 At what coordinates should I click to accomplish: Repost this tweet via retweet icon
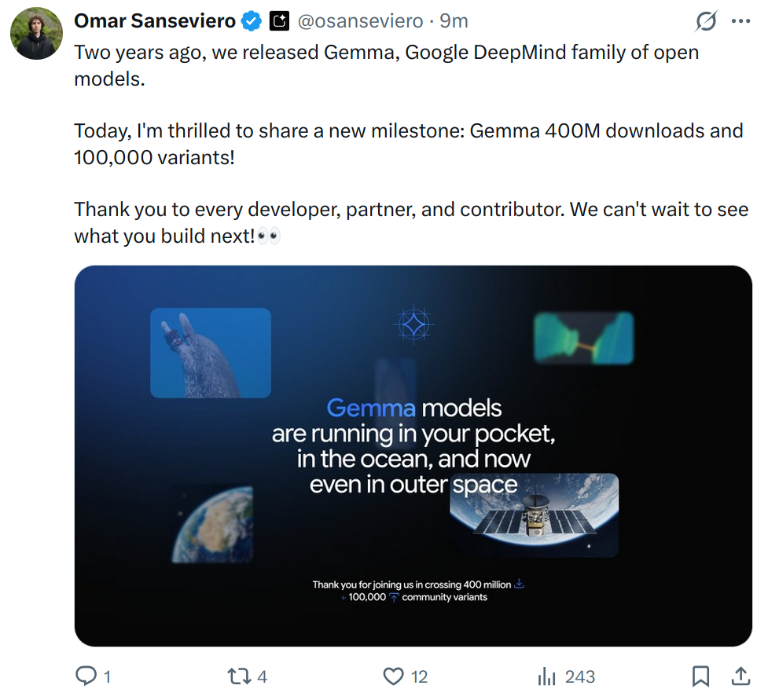pyautogui.click(x=240, y=676)
